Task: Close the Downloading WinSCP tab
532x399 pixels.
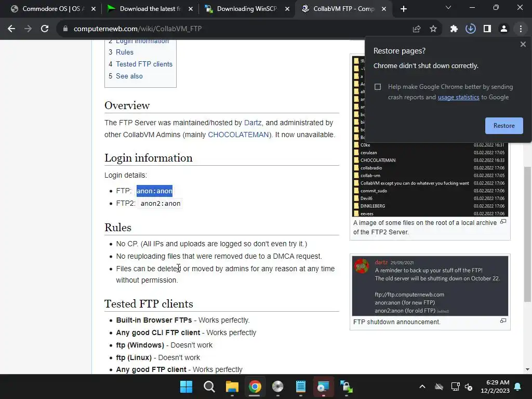Action: (287, 9)
